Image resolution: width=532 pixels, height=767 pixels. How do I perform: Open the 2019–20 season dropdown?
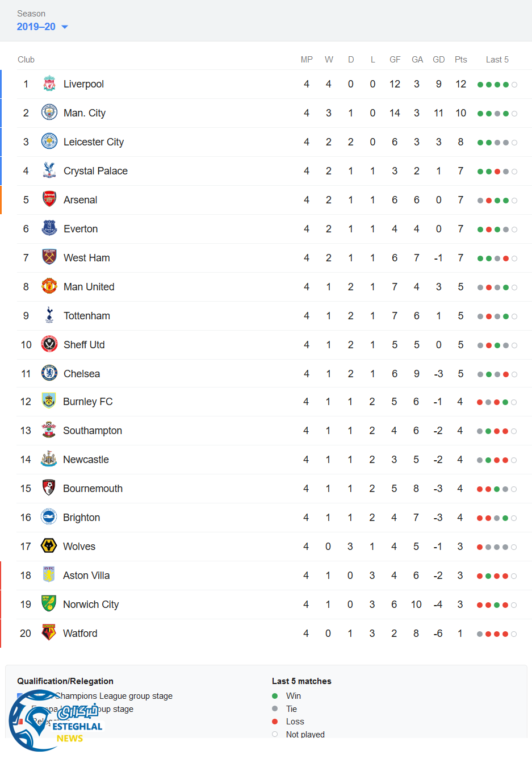point(43,27)
